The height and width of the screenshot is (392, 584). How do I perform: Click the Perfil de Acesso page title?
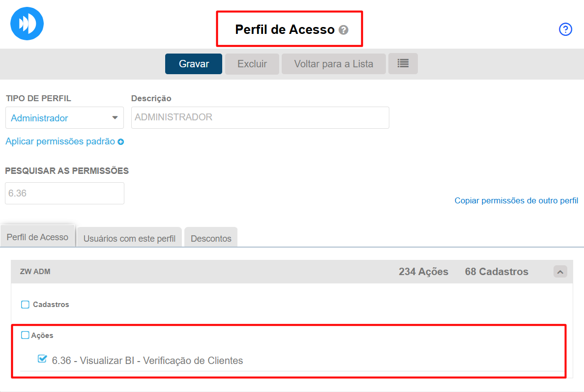[x=285, y=29]
